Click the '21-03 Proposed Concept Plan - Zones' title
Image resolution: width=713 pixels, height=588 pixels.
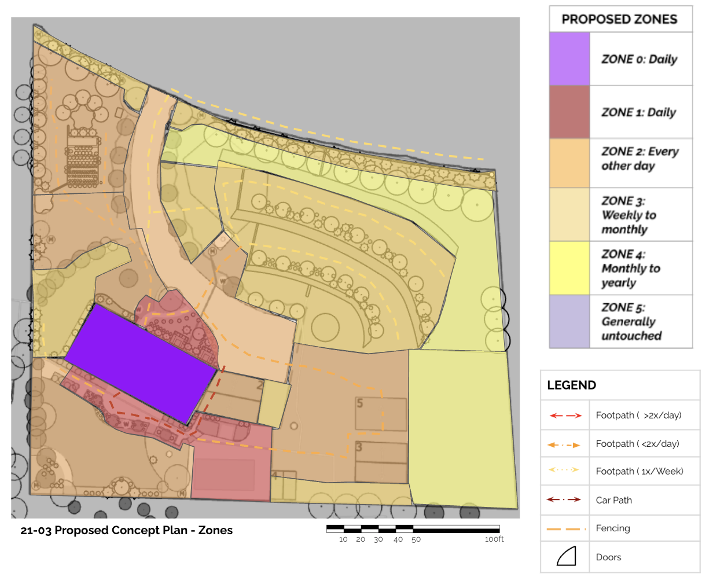pos(126,530)
